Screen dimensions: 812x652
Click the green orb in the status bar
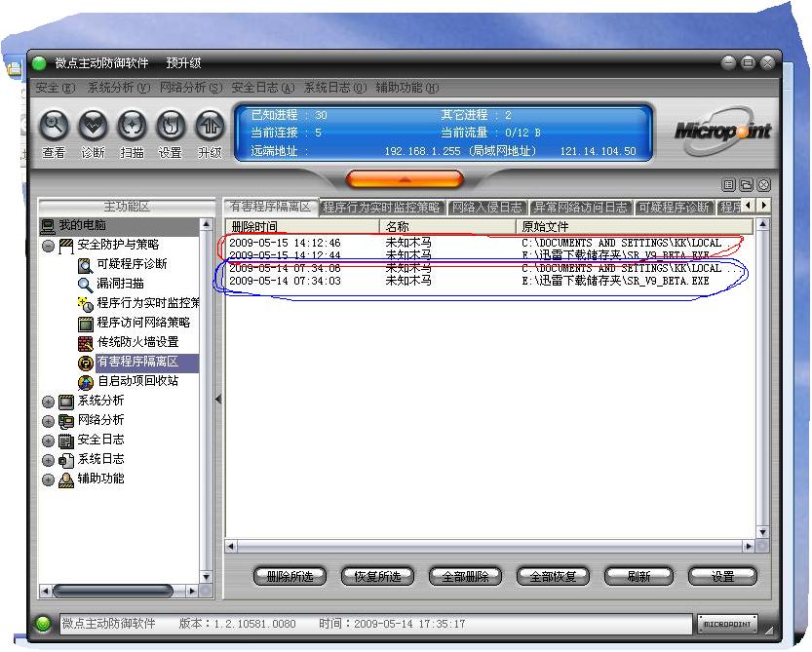(x=43, y=624)
